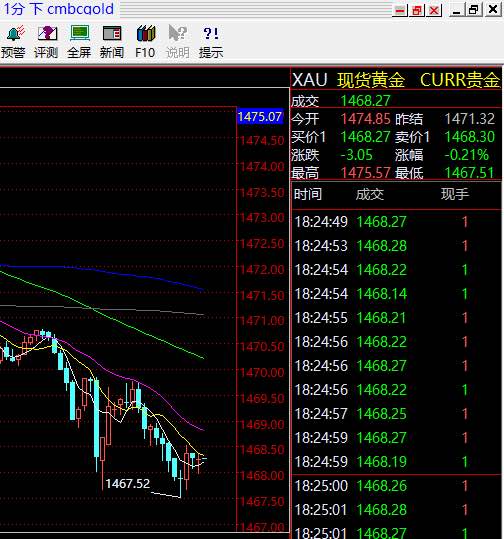
Task: Click the 卖价1 value 1468.30
Action: pyautogui.click(x=470, y=137)
